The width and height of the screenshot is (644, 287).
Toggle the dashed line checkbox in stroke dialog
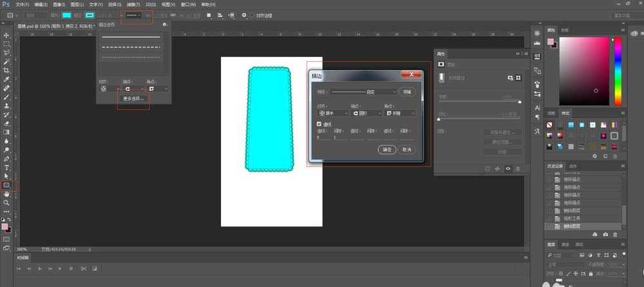coord(319,124)
